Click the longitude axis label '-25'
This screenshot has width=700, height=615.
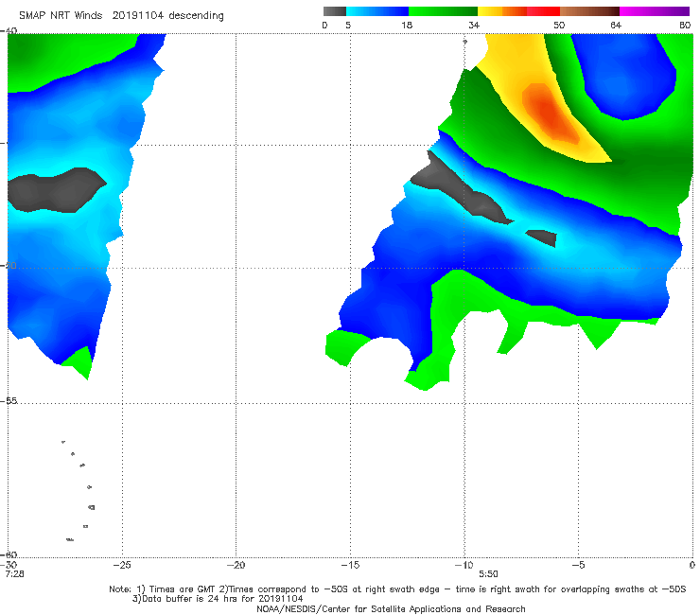point(122,565)
